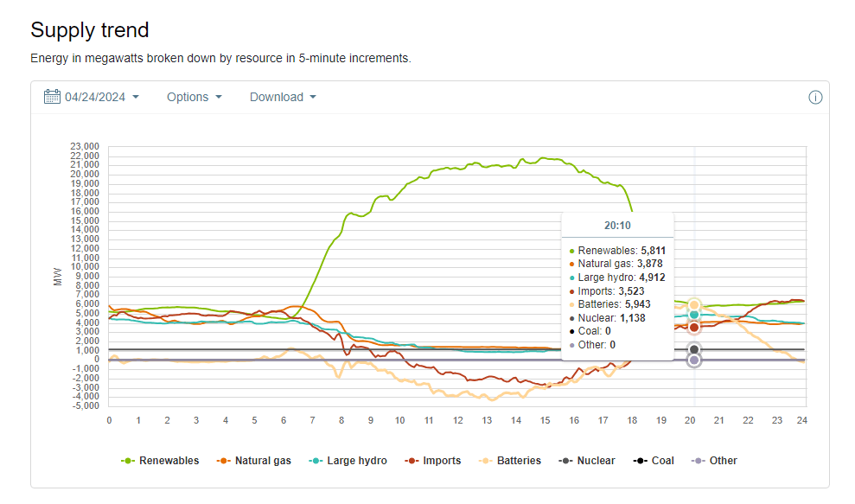Open the info icon at chart top right
This screenshot has width=855, height=504.
[x=814, y=97]
